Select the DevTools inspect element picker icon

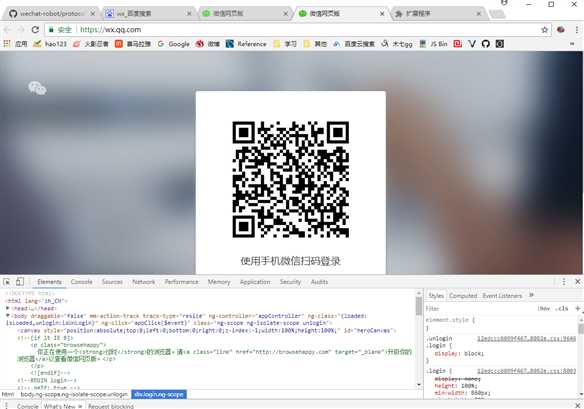tap(7, 282)
